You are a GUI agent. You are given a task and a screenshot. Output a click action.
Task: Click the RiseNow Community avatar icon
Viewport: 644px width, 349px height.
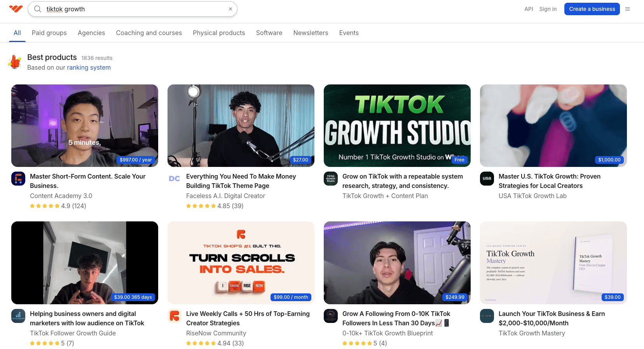coord(175,316)
